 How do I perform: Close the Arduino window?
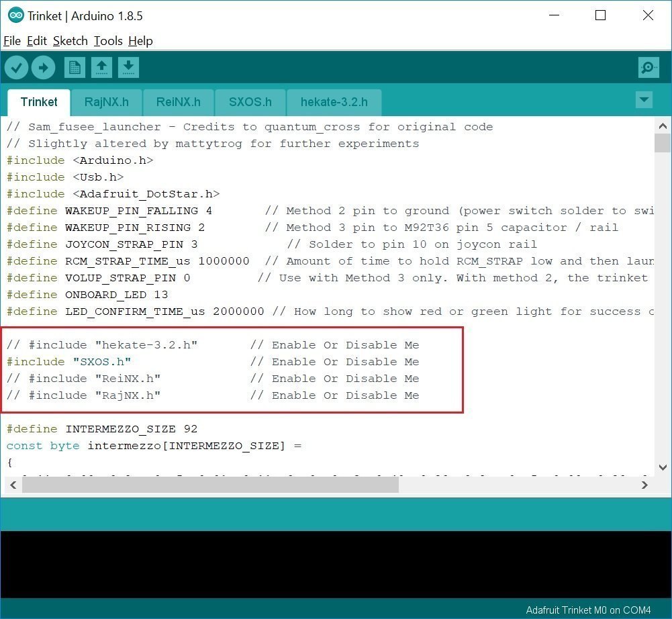[x=648, y=15]
